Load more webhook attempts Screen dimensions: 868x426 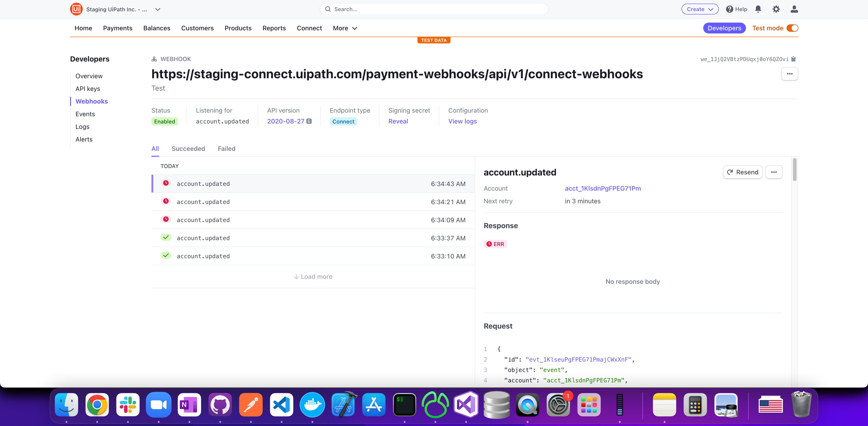coord(313,276)
